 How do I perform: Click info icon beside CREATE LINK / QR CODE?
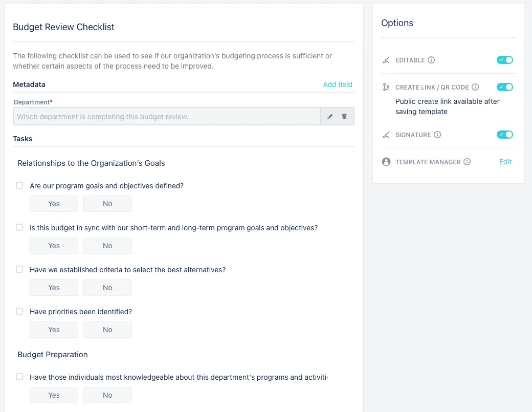point(475,87)
